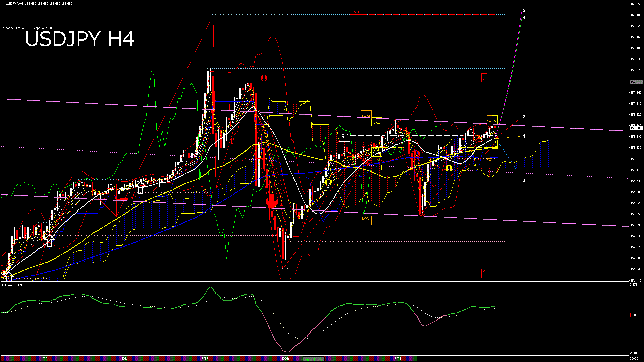Screen dimensions: 644x362
Task: Click the 0.878 MACD scale value
Action: (634, 285)
